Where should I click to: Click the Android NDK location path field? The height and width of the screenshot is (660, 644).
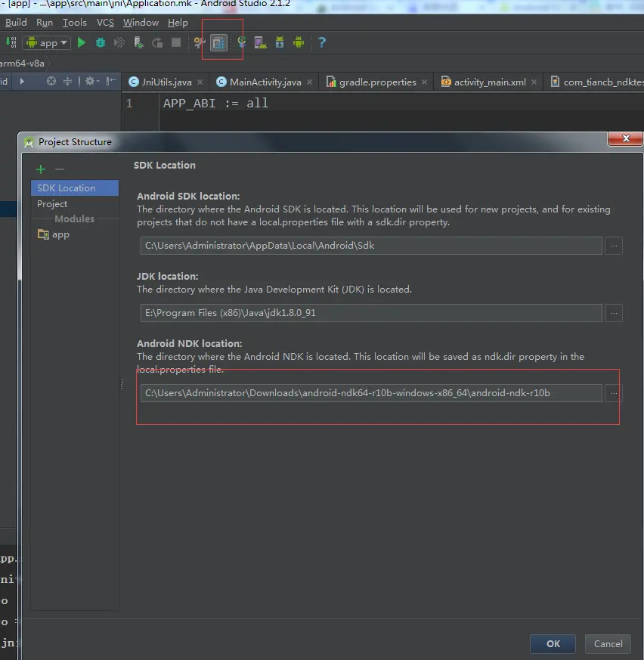point(371,393)
